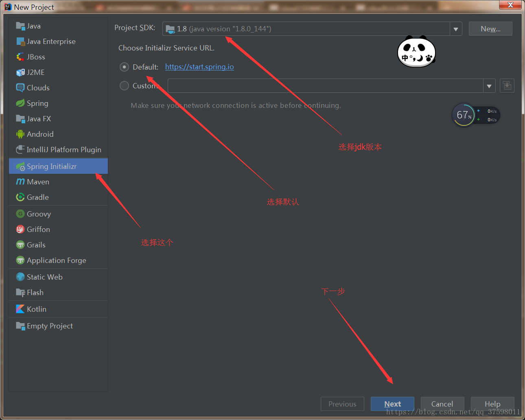Select the Kotlin icon
525x420 pixels.
[20, 309]
